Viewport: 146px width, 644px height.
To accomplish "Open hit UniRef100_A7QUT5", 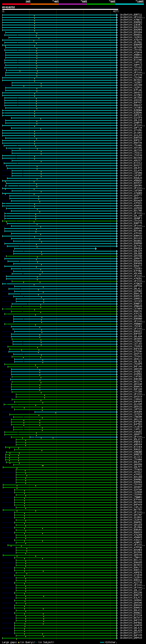I will coord(131,40).
